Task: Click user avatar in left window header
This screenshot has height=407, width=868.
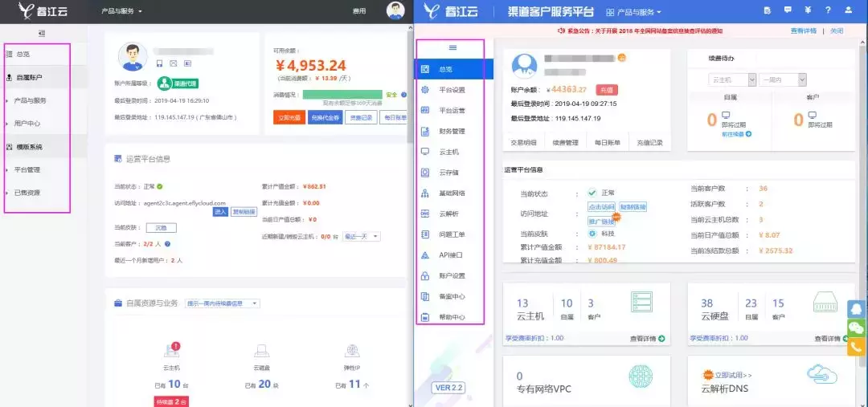Action: [395, 11]
